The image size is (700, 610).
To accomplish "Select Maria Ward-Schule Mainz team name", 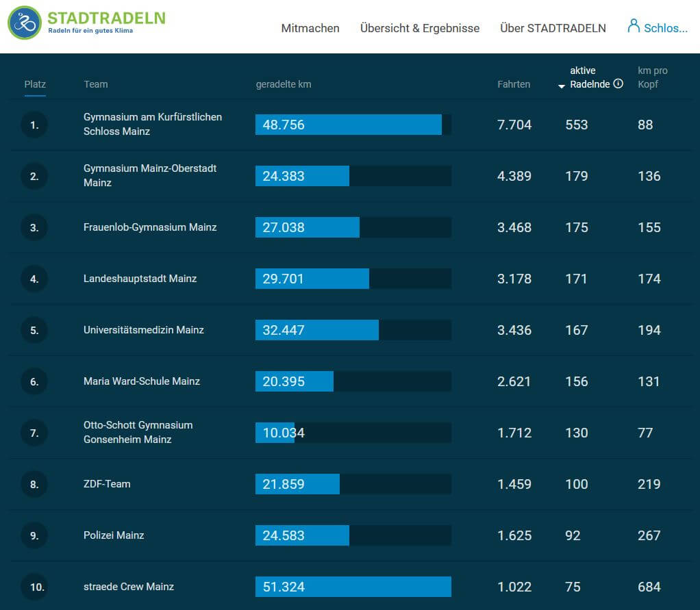I will point(142,381).
